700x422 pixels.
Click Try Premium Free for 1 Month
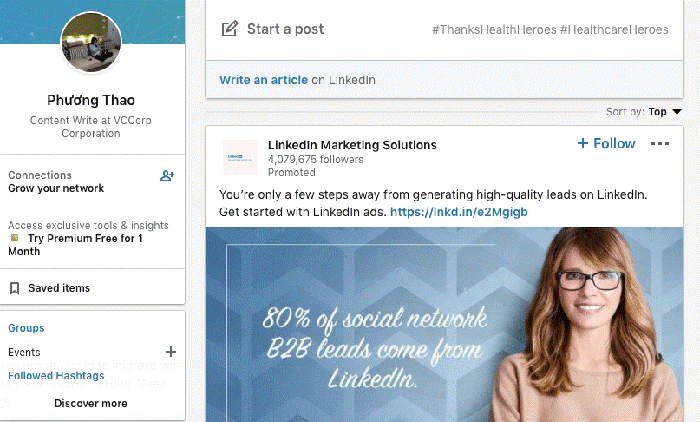click(x=76, y=245)
